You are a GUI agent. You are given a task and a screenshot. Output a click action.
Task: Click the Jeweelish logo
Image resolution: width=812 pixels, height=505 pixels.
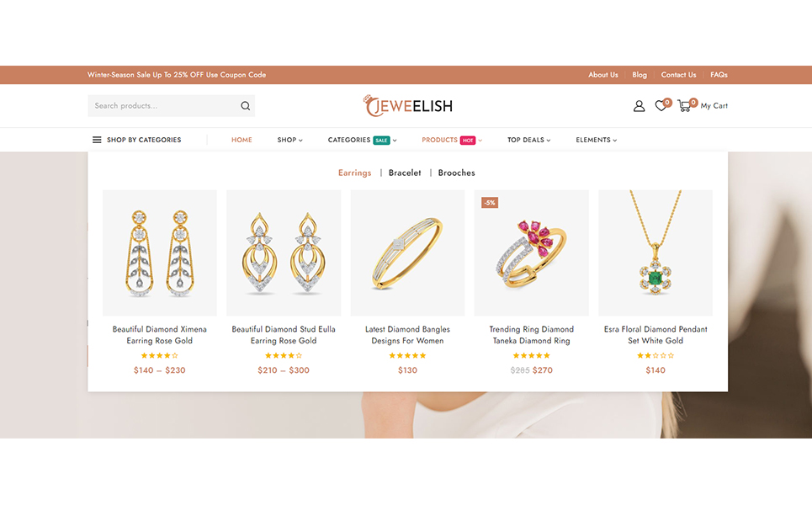point(407,106)
